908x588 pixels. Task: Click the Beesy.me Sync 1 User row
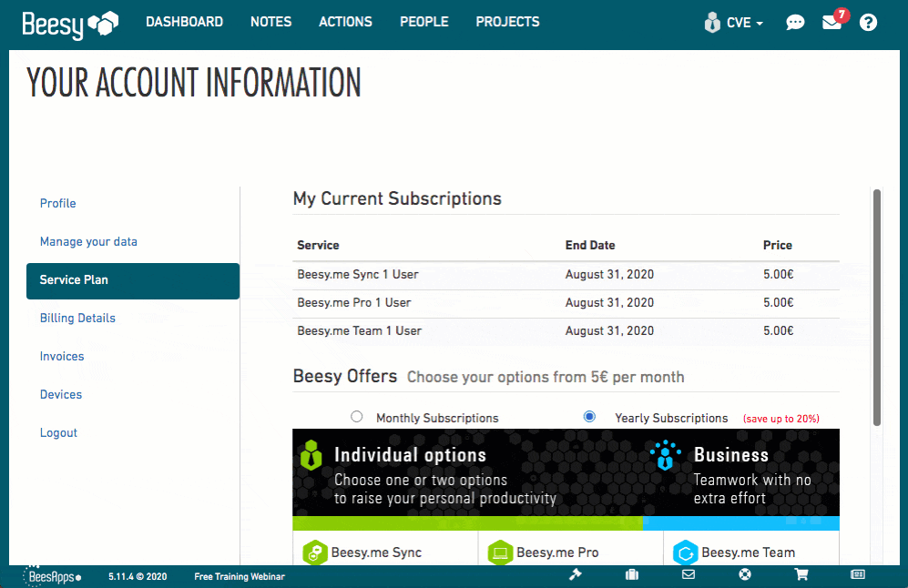click(x=566, y=275)
